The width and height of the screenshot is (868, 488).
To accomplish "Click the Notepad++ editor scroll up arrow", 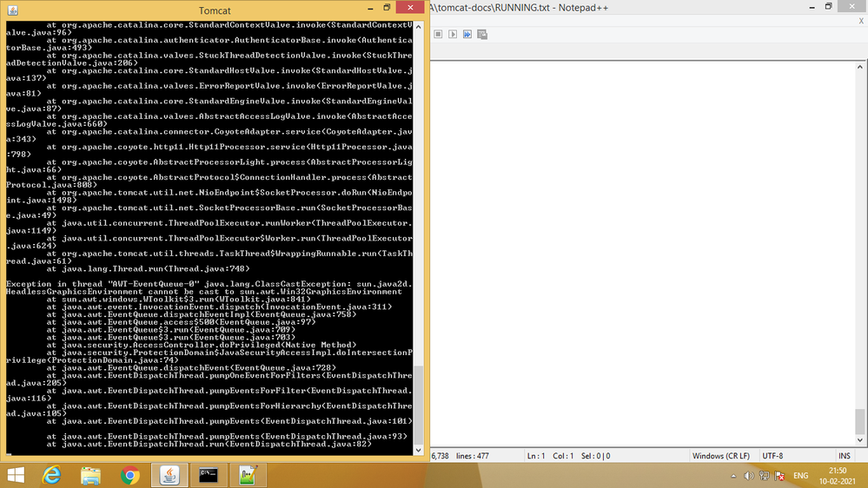I will point(859,67).
